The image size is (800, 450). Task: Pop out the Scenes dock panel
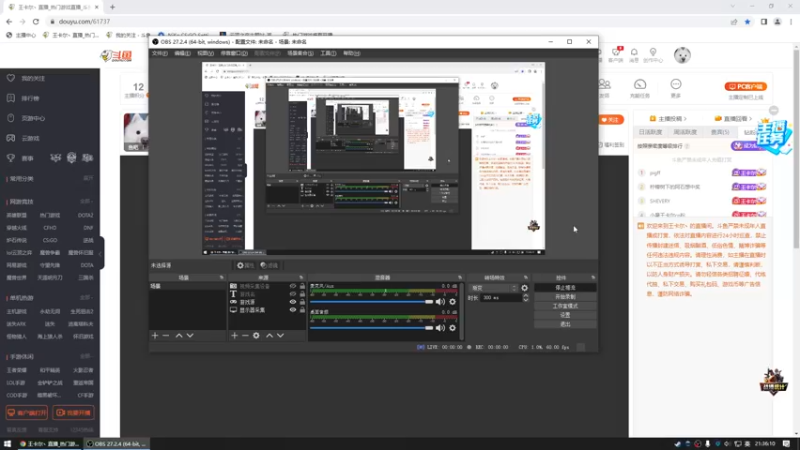(221, 278)
